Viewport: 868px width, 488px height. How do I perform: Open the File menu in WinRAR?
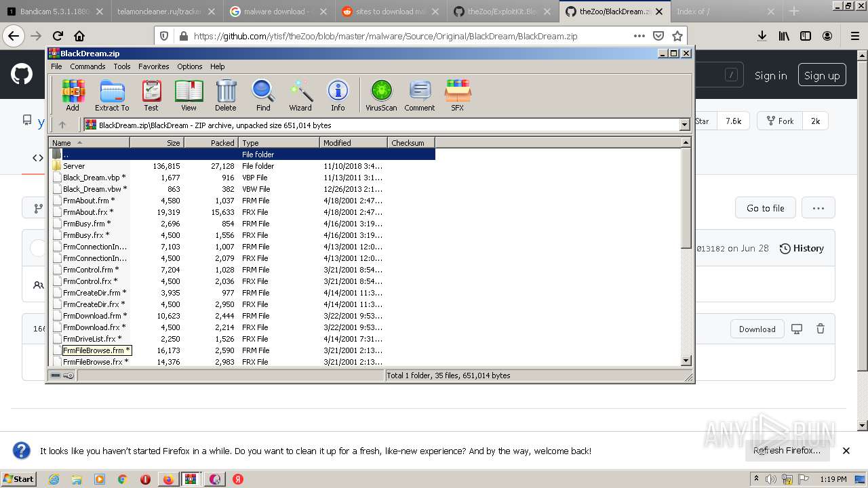click(56, 66)
